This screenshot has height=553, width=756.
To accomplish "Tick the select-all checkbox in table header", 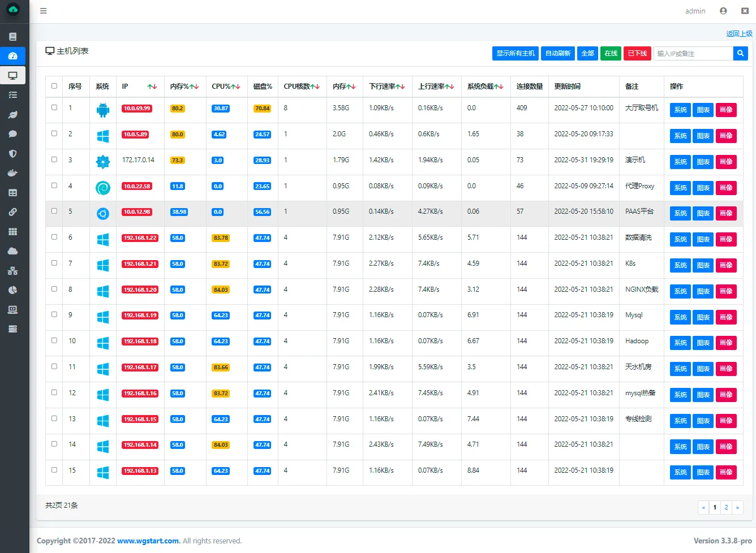I will click(54, 86).
